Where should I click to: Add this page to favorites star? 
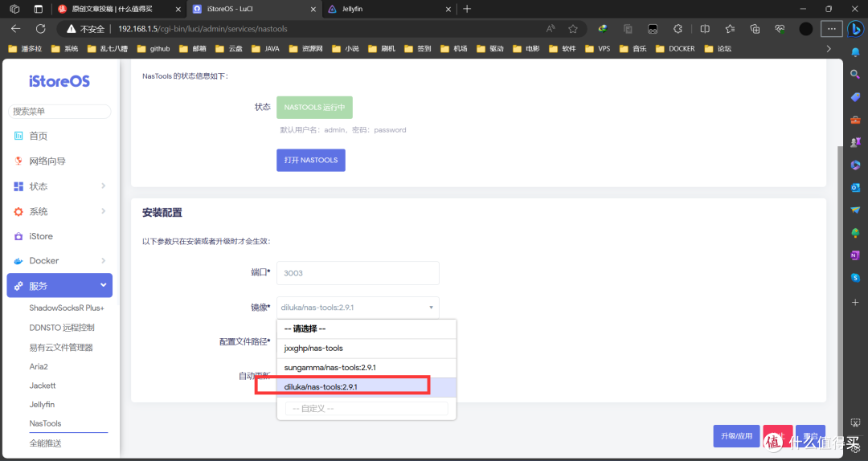[573, 29]
